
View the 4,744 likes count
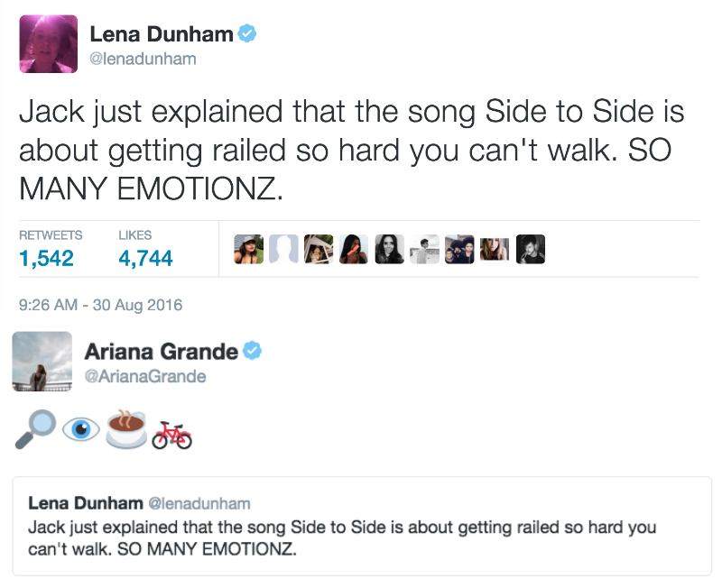145,258
